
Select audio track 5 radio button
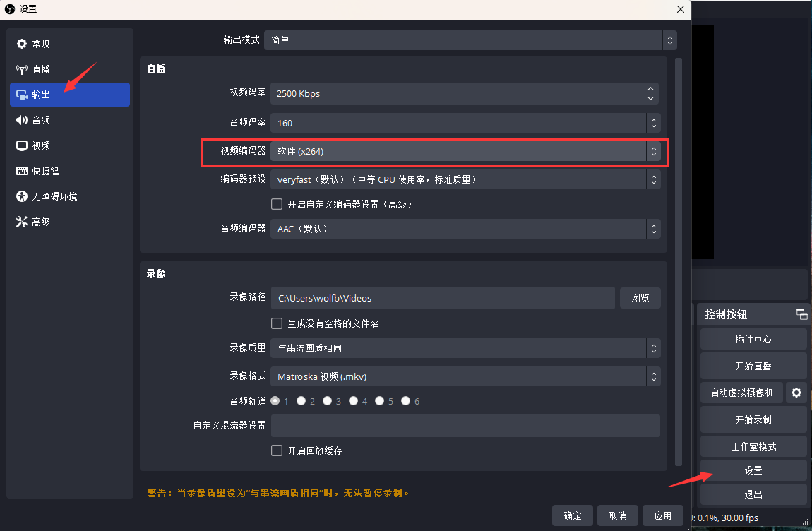(x=380, y=401)
